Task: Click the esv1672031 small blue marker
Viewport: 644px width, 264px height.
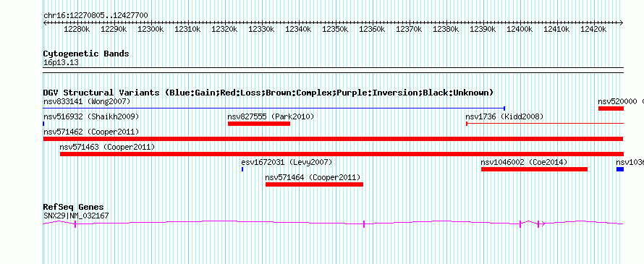Action: (x=242, y=169)
